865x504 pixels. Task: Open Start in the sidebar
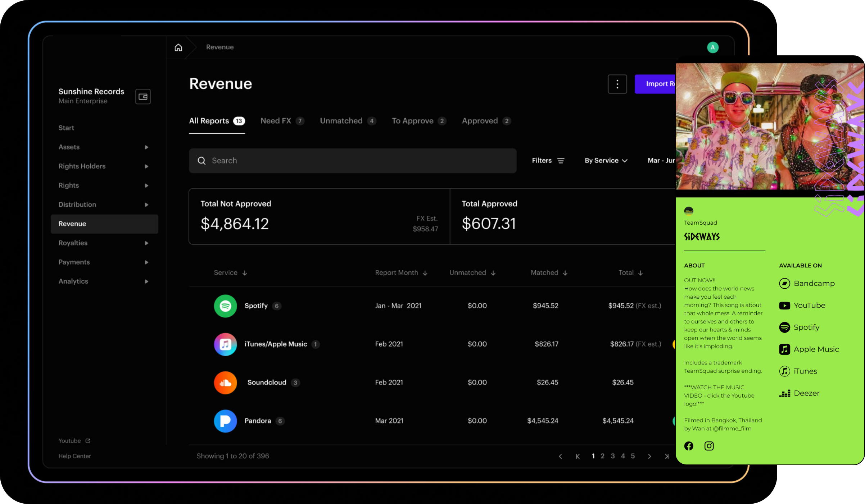pos(66,128)
